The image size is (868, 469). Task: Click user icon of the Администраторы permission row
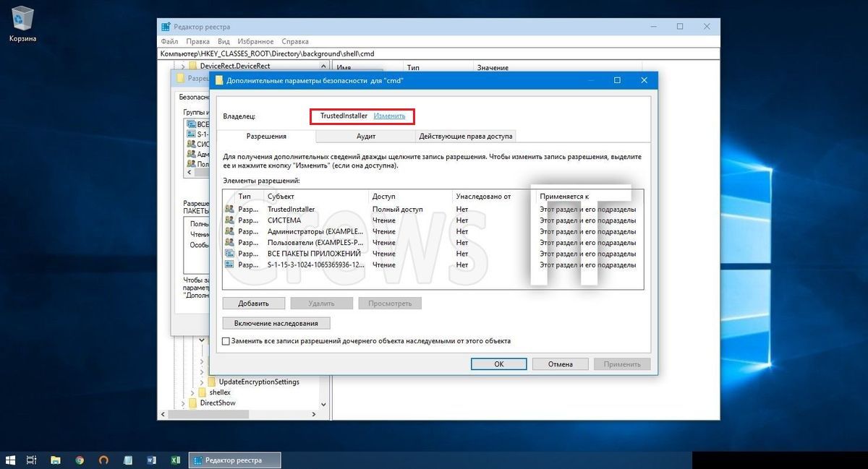click(x=230, y=231)
